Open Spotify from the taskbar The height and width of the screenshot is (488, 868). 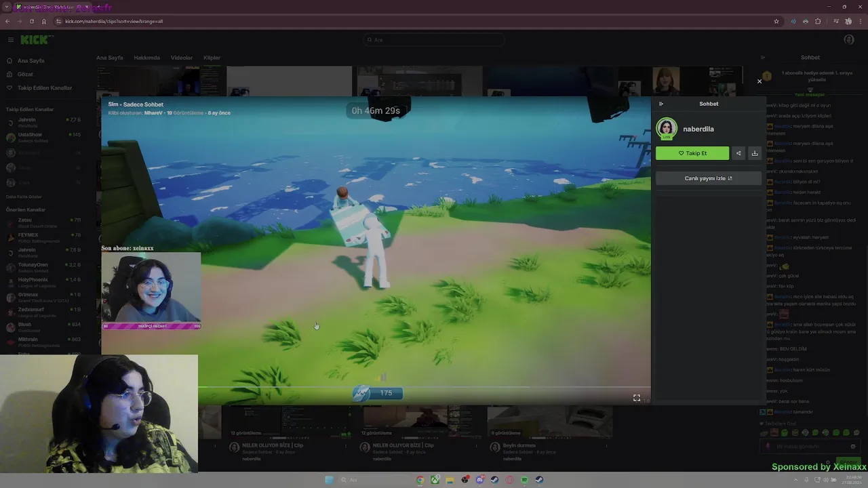[524, 480]
